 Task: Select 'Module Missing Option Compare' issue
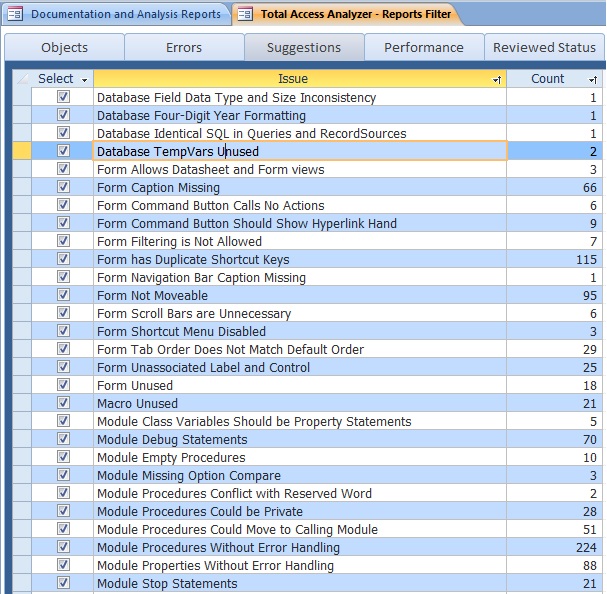pyautogui.click(x=189, y=476)
